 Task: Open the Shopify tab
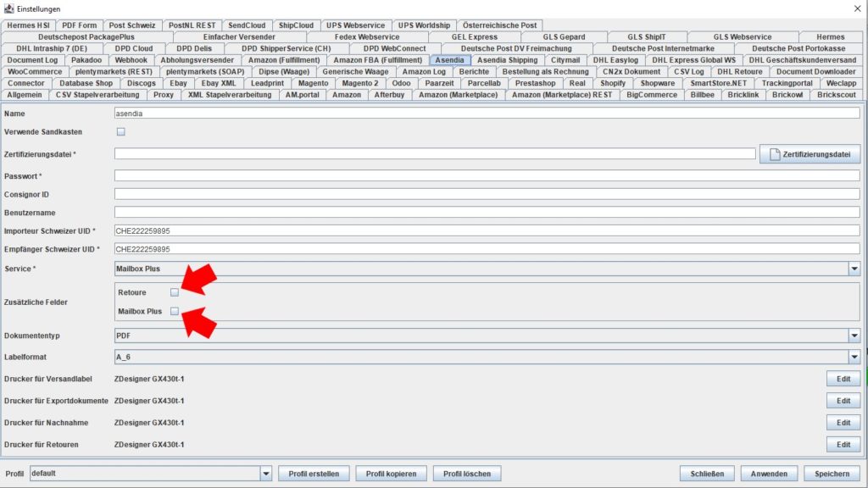click(x=613, y=83)
